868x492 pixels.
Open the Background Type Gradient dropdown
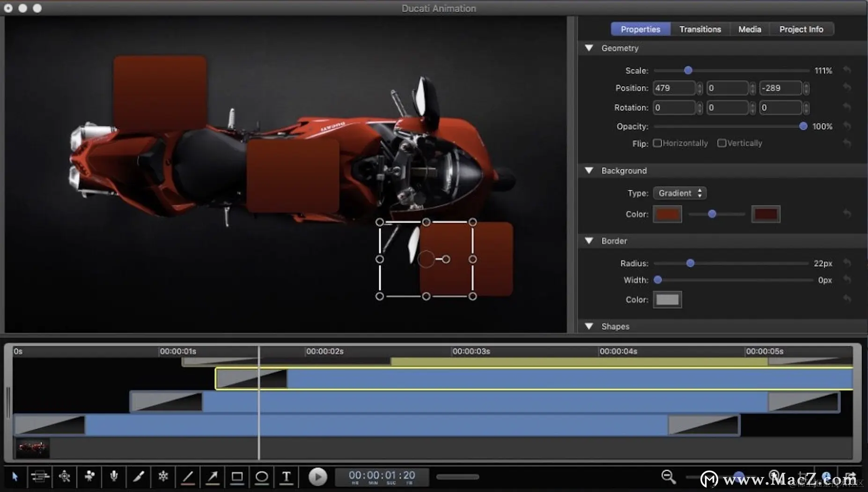679,193
